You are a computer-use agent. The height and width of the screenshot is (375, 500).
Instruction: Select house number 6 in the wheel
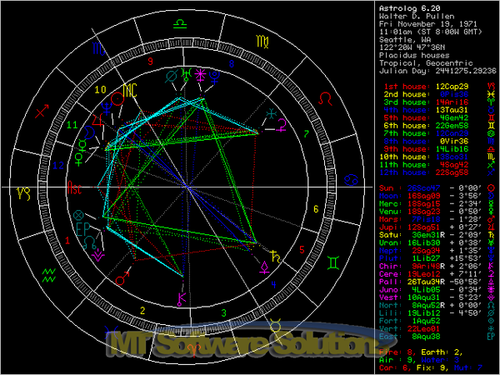(316, 209)
